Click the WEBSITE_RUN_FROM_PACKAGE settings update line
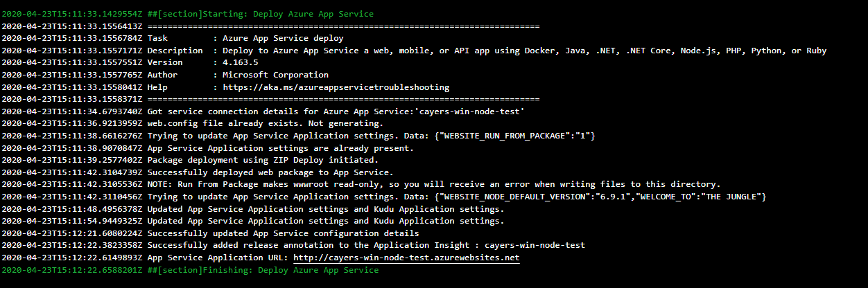Image resolution: width=868 pixels, height=288 pixels. tap(298, 136)
